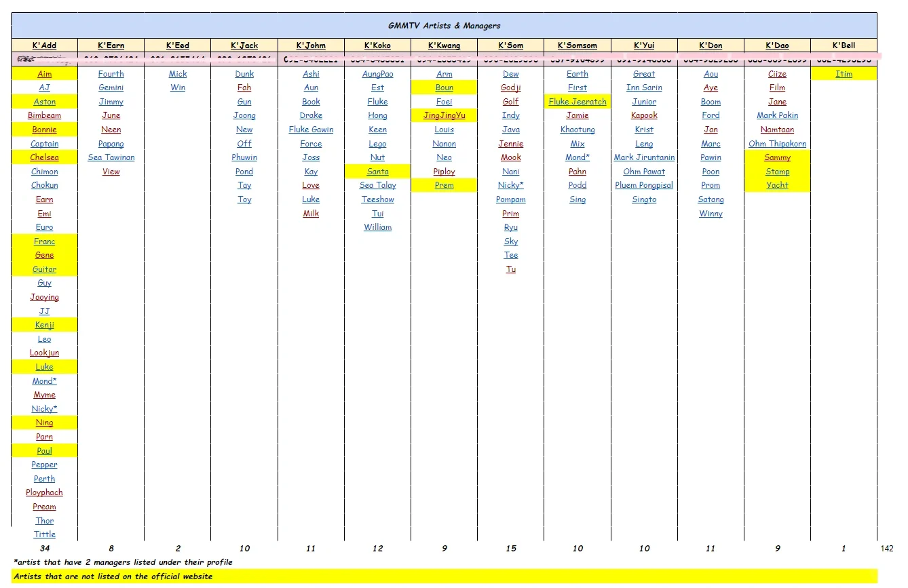This screenshot has width=908, height=588.
Task: Open the Mark Jiruntanin artist link
Action: point(644,157)
